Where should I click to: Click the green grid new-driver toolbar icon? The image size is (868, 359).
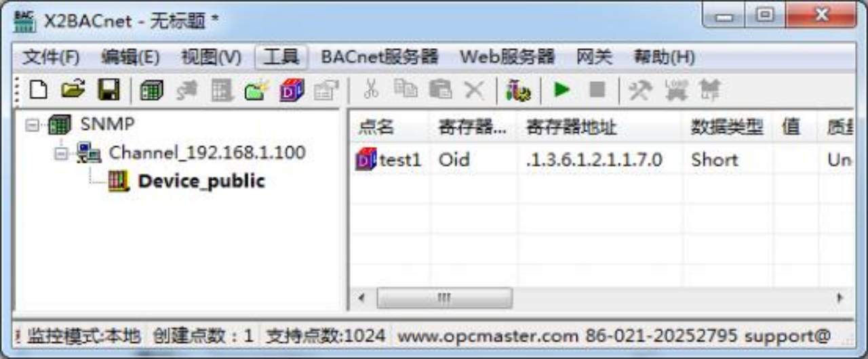[x=152, y=90]
